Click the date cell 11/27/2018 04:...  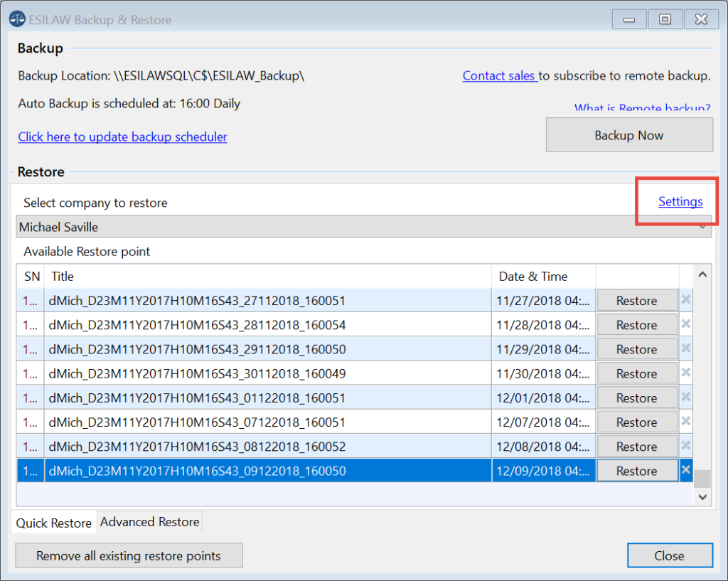[x=543, y=301]
